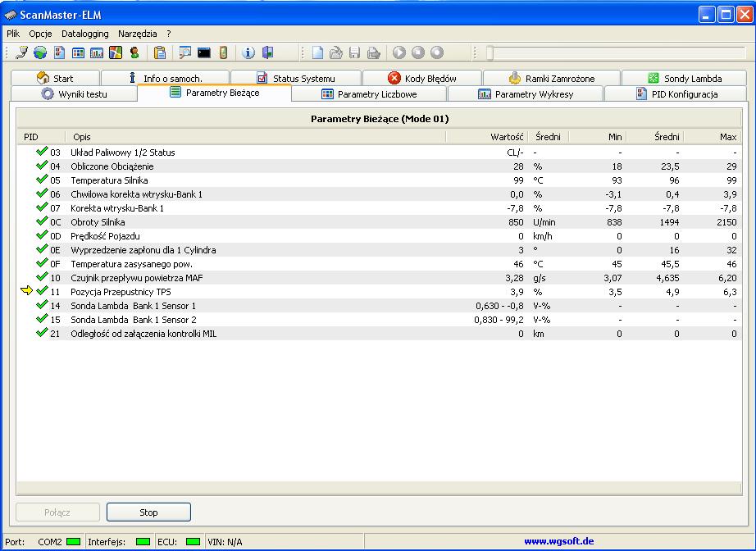Toggle the checkmark for PID 05
This screenshot has width=756, height=551.
(x=42, y=180)
